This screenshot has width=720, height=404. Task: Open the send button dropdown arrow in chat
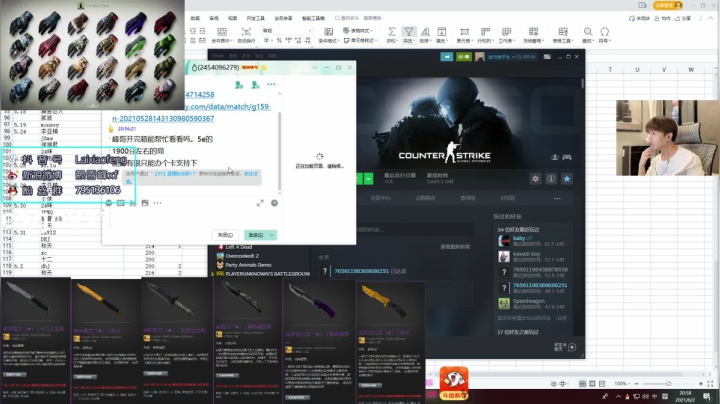tap(272, 235)
